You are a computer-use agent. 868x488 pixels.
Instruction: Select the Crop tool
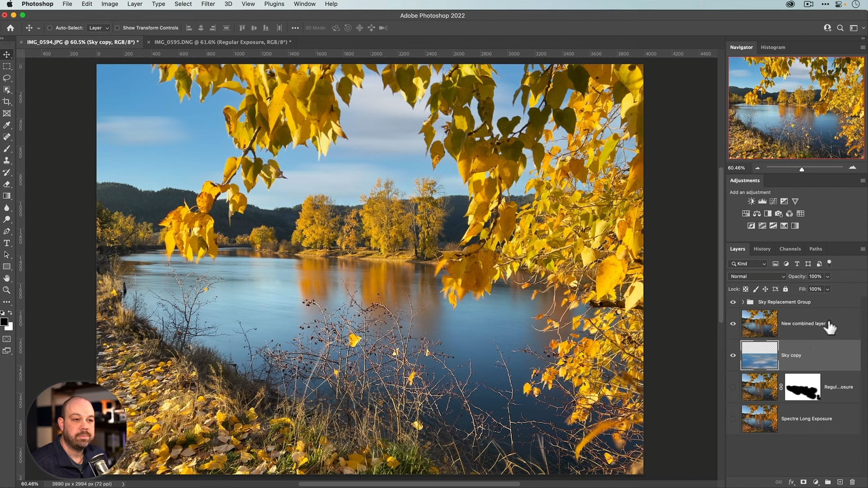pyautogui.click(x=8, y=102)
